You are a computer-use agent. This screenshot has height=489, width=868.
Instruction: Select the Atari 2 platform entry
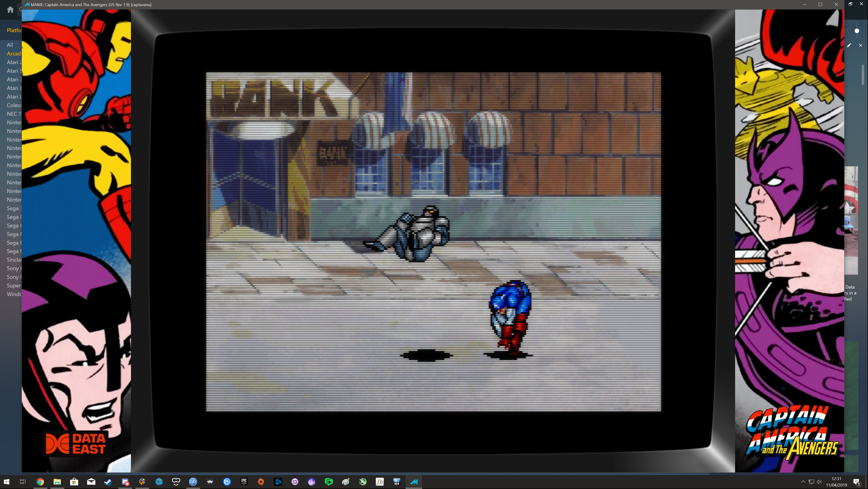point(14,62)
